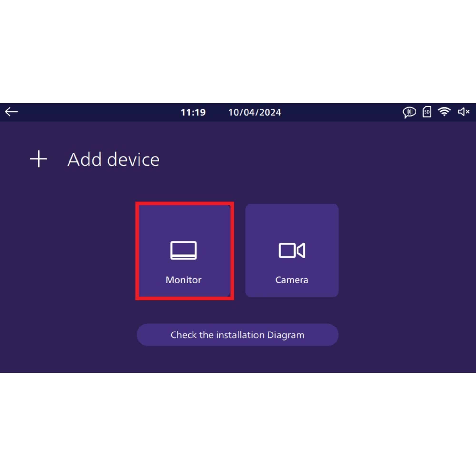This screenshot has width=476, height=476.
Task: Click the voice message bubble icon
Action: (409, 112)
